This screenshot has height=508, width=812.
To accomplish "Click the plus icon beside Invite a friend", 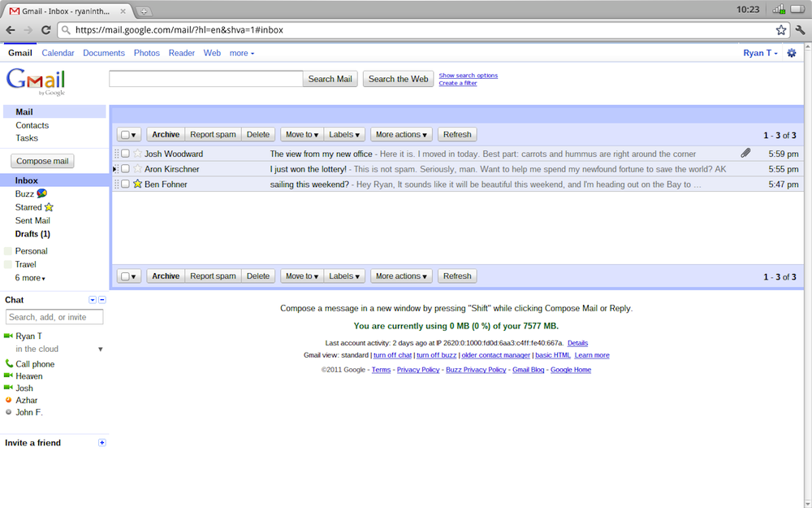I will [x=101, y=443].
